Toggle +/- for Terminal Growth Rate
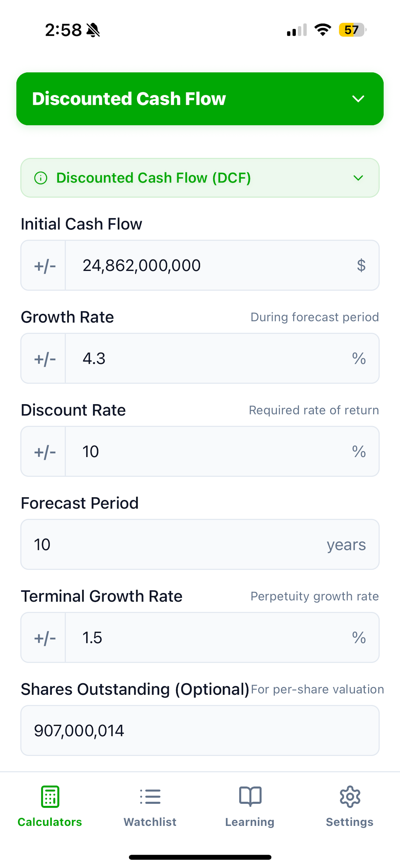The image size is (400, 868). tap(44, 638)
